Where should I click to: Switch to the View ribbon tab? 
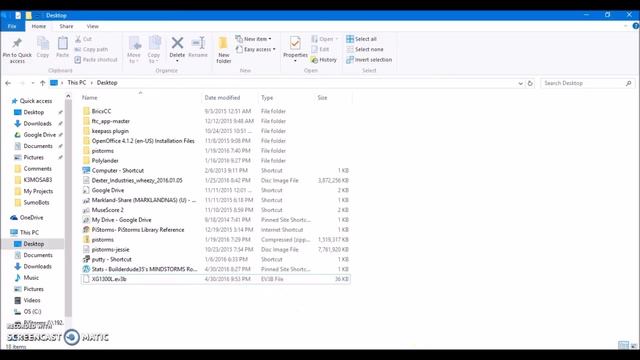[x=93, y=26]
